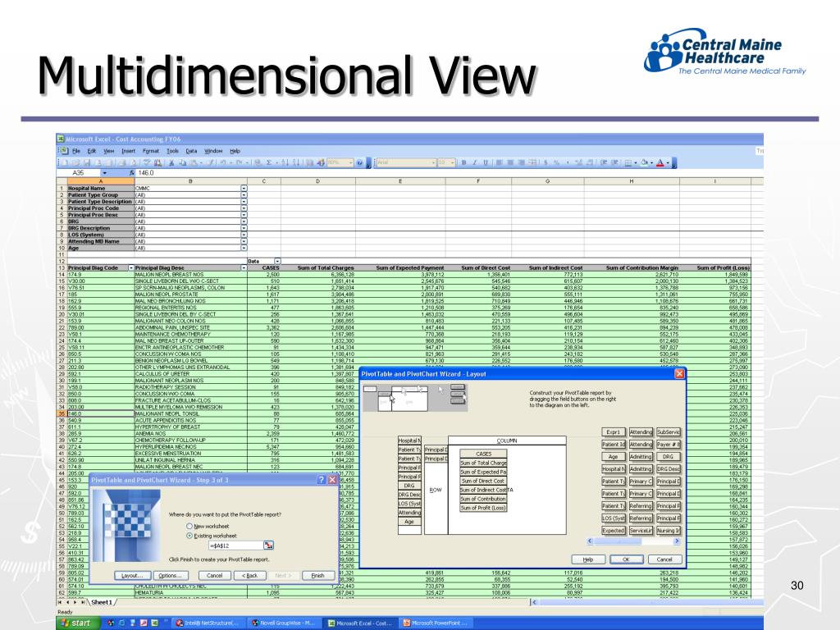Switch to Novell GroupWise taskbar item
840x630 pixels.
point(285,623)
